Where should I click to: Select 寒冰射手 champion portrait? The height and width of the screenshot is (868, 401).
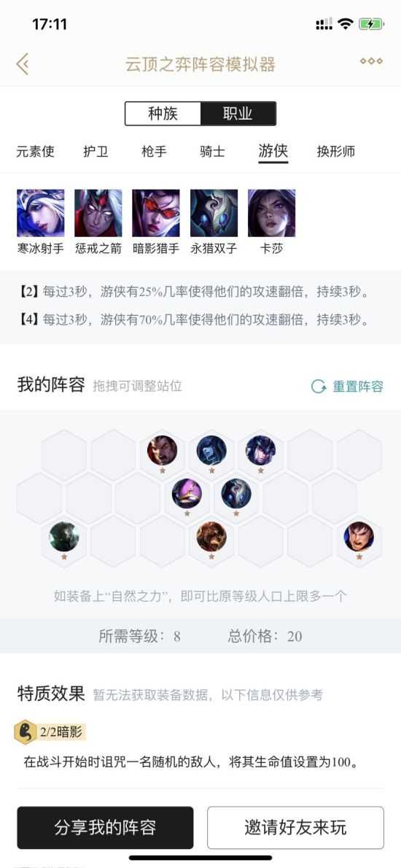(x=40, y=213)
